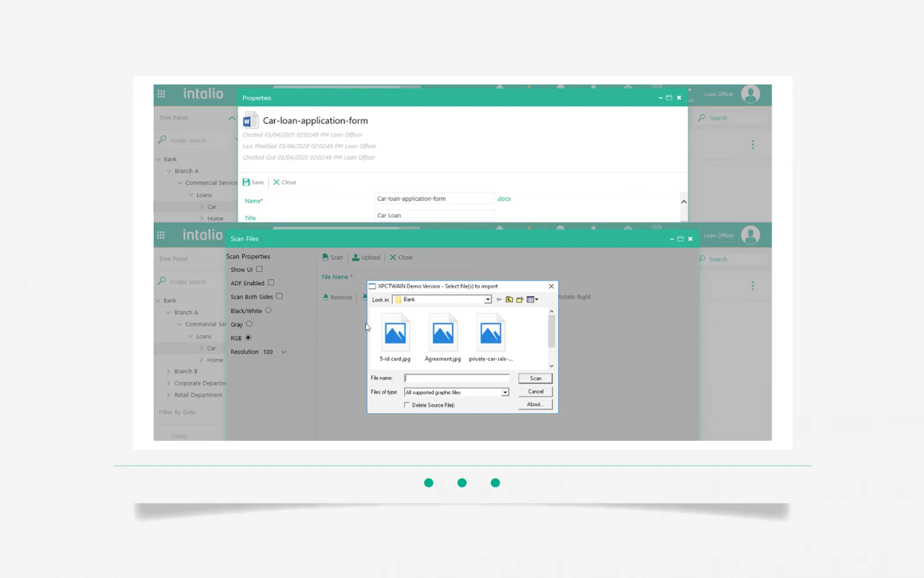Select Car folder in lower tree
The image size is (924, 578).
click(211, 349)
